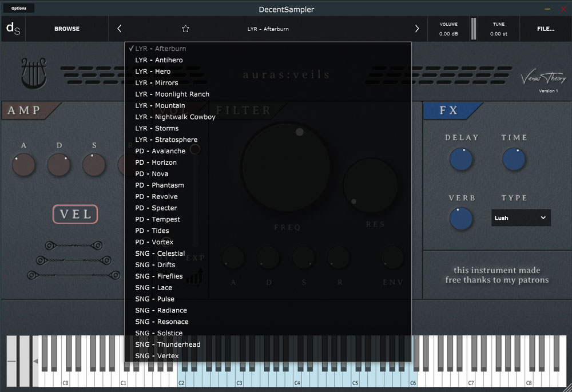Screen dimensions: 572x392
Task: Click the Venus Theory signature logo
Action: 543,78
